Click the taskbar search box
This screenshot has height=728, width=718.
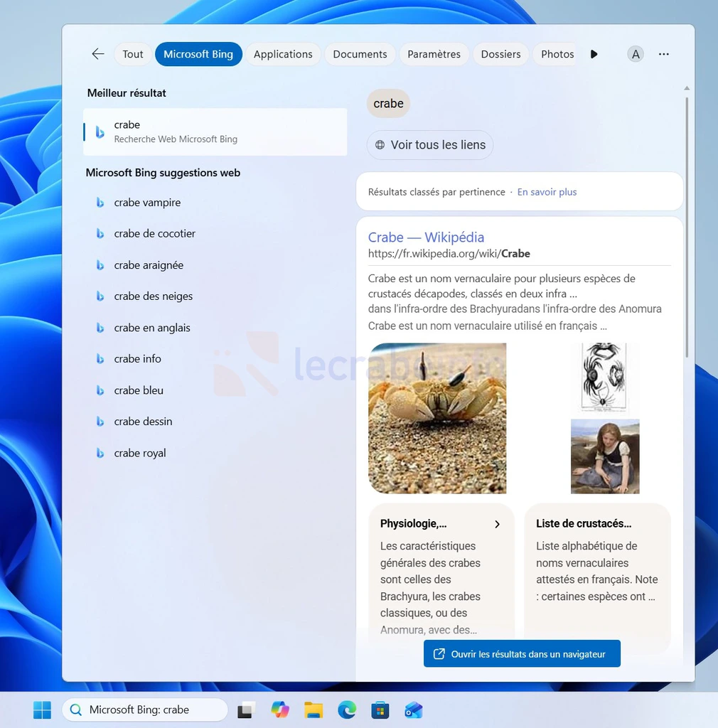(x=146, y=710)
